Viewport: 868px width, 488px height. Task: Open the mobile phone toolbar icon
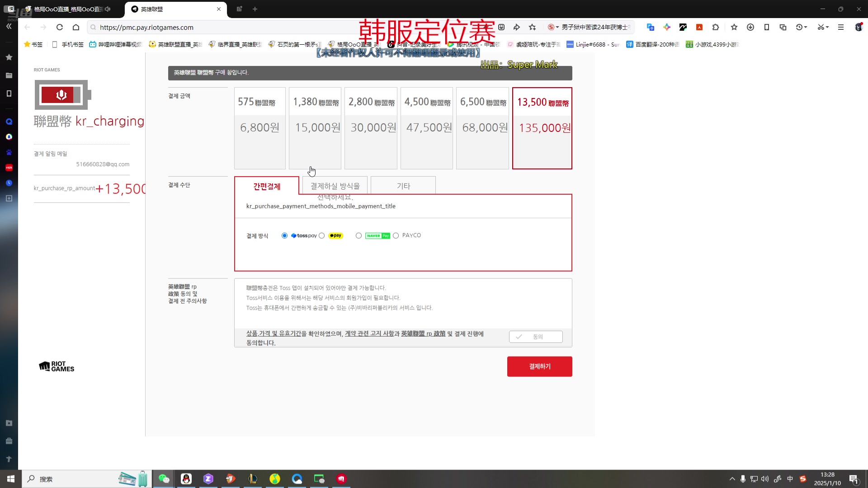(767, 27)
